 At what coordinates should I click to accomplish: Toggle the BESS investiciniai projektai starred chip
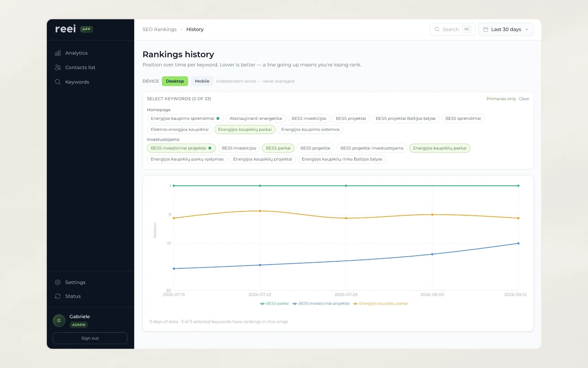tap(181, 148)
